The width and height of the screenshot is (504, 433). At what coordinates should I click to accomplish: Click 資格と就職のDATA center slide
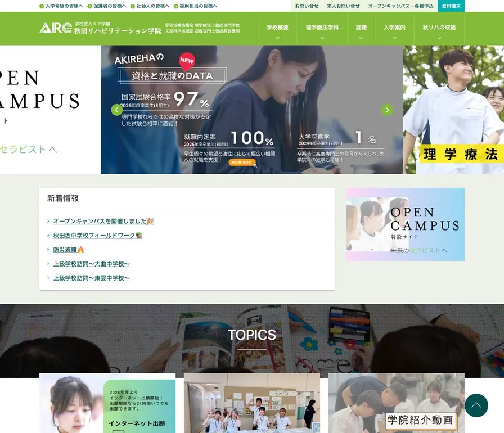(x=251, y=110)
